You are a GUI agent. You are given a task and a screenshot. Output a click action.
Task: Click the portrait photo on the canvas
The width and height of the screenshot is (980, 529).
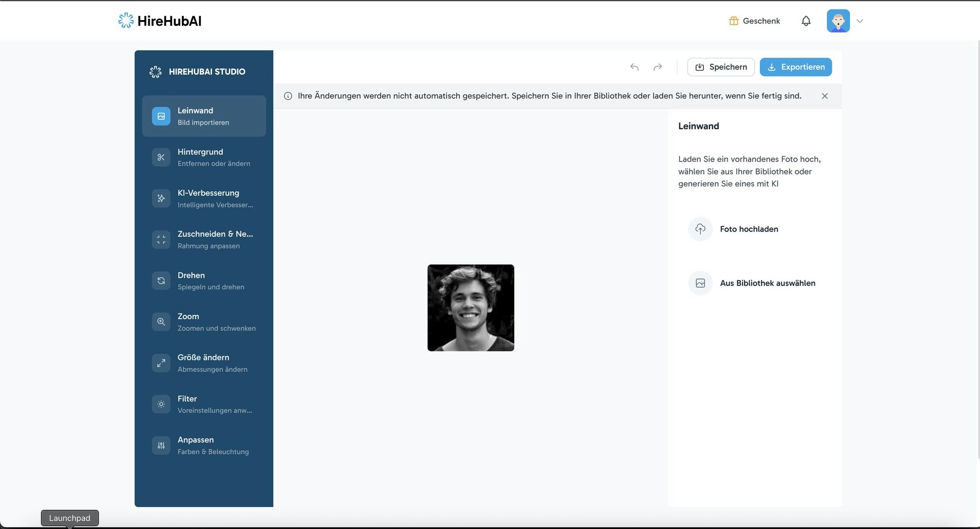tap(470, 308)
